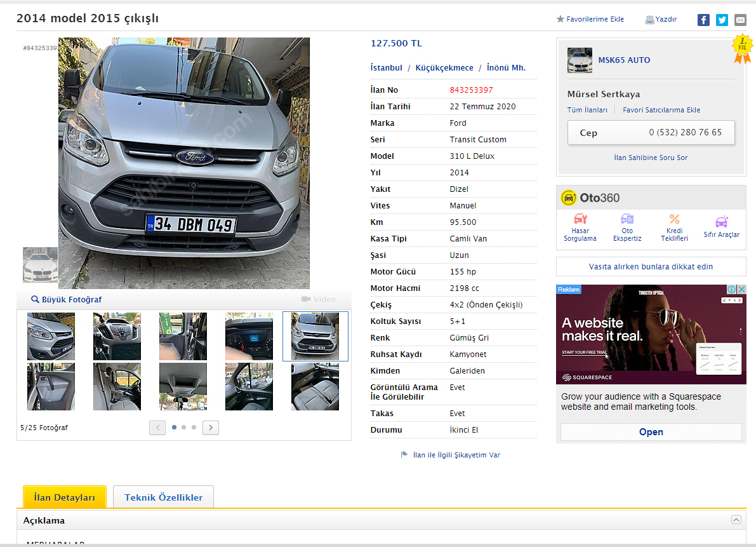Open Vasıta alırken bunlara dikkat edin
Viewport: 756px width, 547px height.
(651, 267)
